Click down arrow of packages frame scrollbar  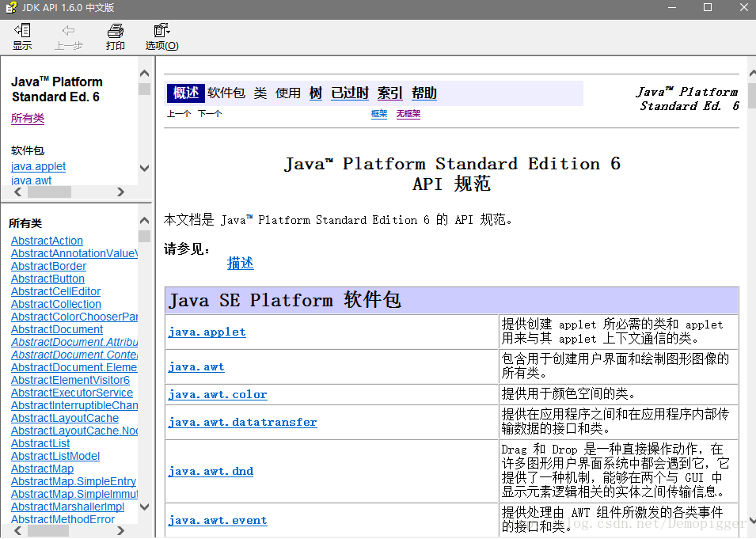tap(144, 168)
